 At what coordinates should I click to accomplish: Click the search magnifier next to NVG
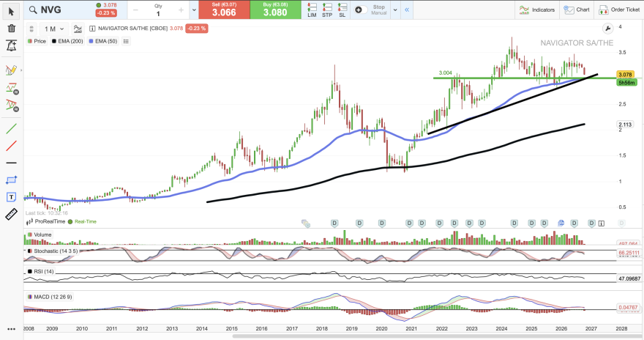coord(33,10)
